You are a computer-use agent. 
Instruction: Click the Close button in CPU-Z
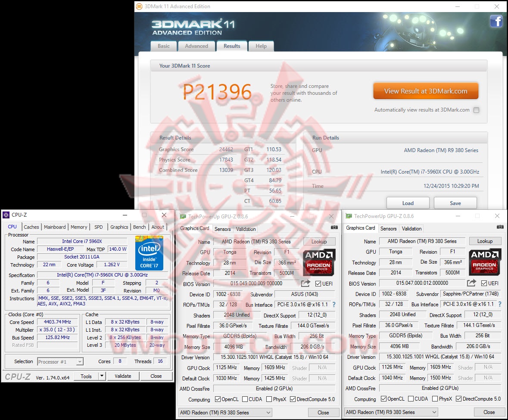156,376
